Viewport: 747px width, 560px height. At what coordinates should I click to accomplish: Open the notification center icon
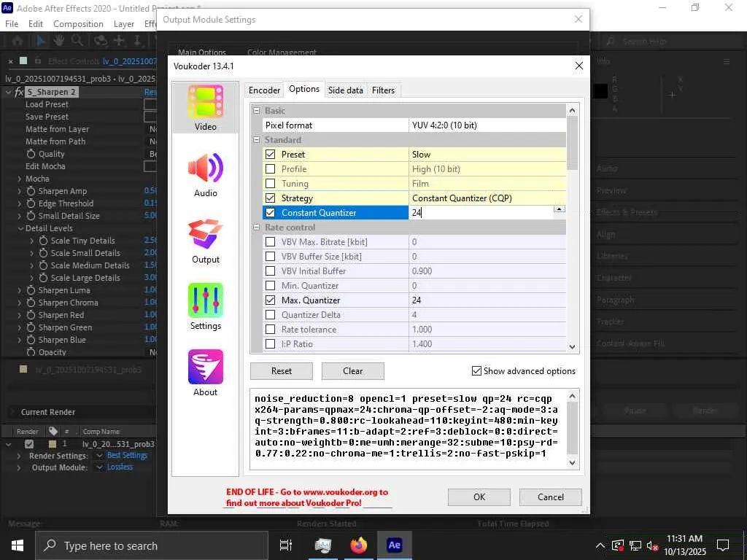point(723,545)
